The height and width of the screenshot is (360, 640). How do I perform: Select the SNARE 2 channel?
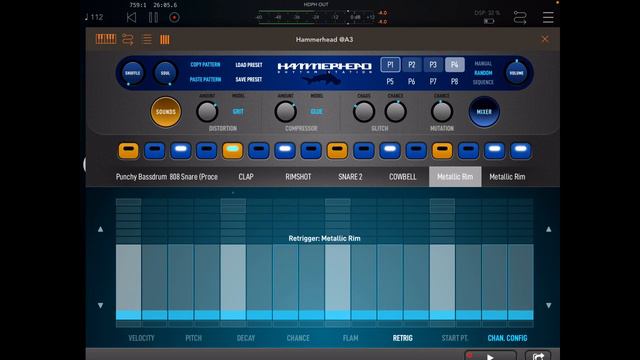350,177
